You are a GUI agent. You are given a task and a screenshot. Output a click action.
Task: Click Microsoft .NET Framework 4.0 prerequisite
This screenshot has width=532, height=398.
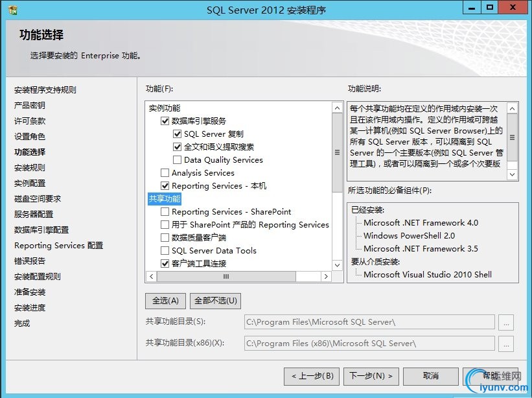tap(421, 223)
